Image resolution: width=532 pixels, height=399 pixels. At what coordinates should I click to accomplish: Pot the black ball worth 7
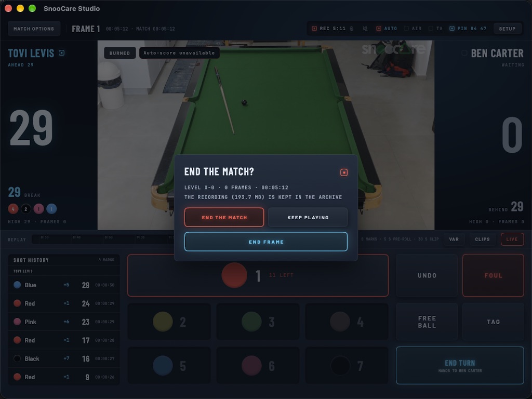coord(347,365)
